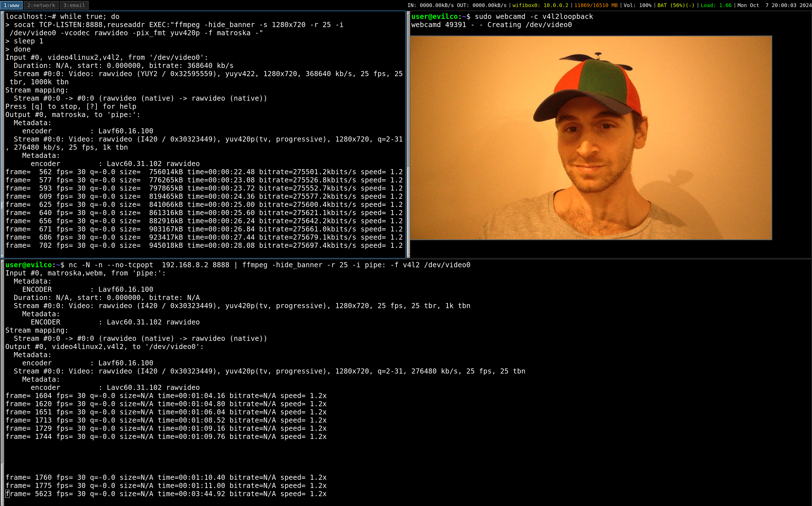Click the 11869/16510 MB memory indicator
This screenshot has width=812, height=506.
tap(596, 5)
